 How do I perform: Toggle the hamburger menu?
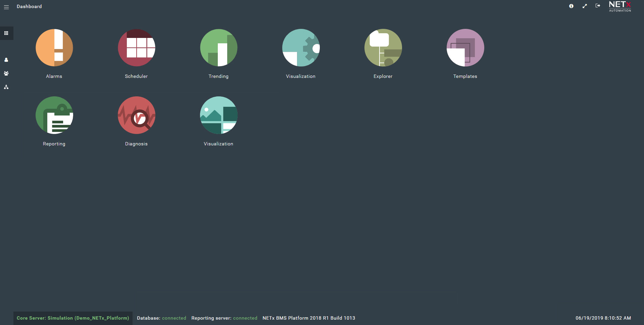click(6, 7)
